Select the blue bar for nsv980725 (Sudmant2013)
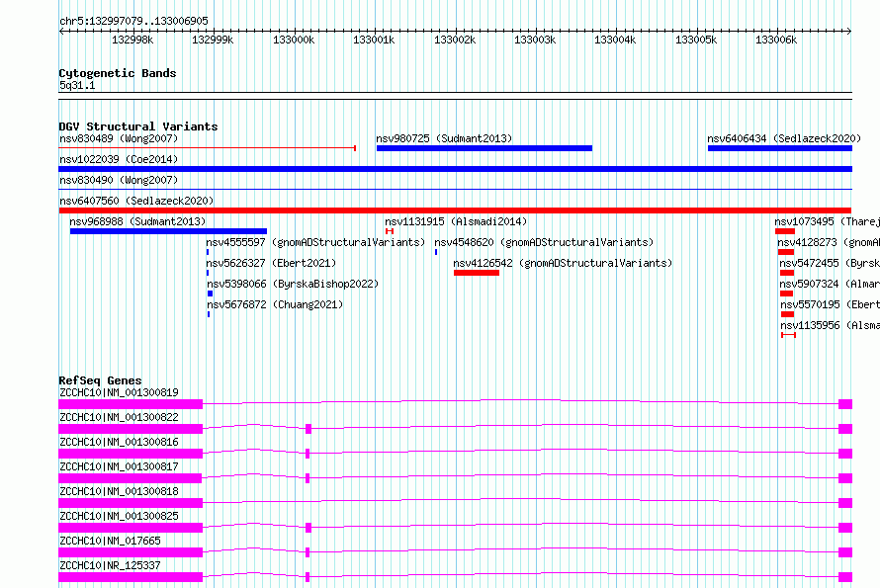Image resolution: width=880 pixels, height=588 pixels. [x=484, y=148]
